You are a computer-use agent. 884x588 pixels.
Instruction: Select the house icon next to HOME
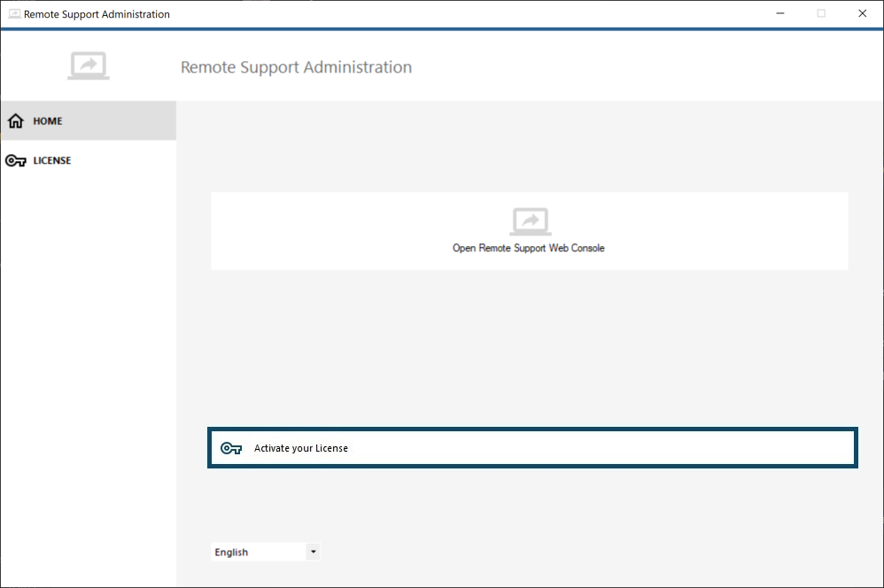coord(15,120)
